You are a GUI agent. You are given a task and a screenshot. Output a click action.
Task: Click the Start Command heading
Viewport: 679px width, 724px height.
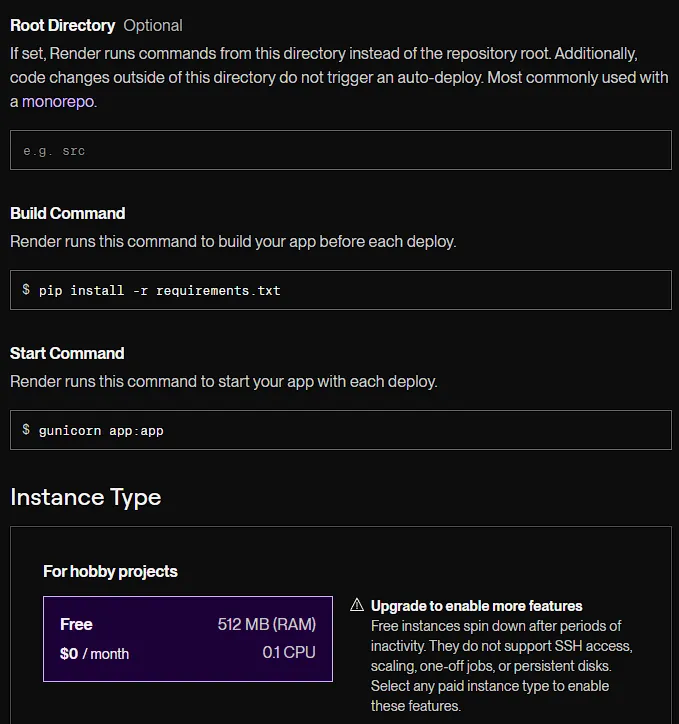click(x=67, y=353)
